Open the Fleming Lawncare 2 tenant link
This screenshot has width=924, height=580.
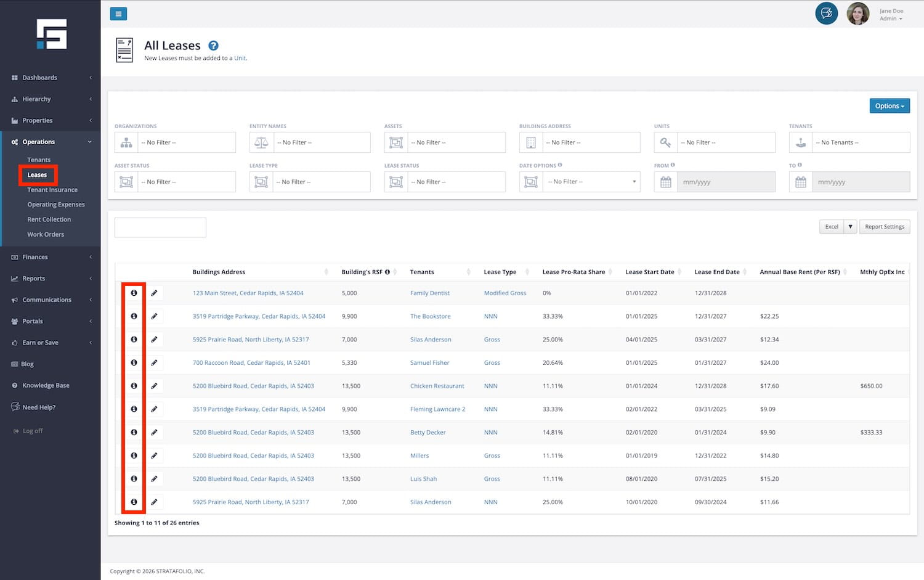pyautogui.click(x=437, y=409)
